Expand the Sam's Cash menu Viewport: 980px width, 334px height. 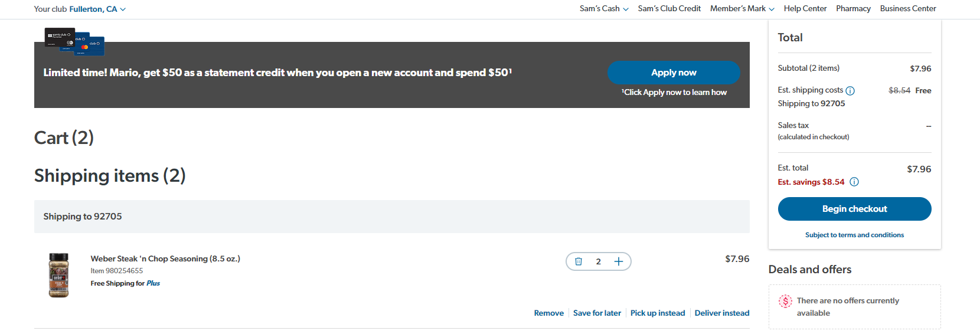point(604,8)
